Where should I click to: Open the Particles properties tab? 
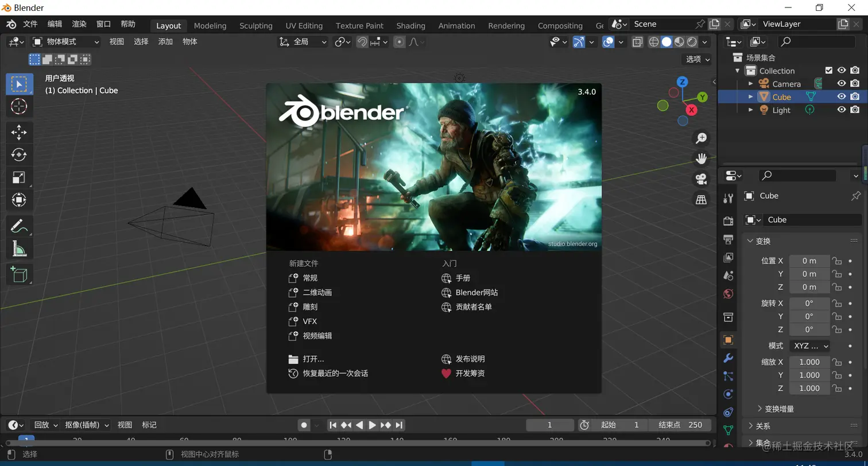[728, 376]
